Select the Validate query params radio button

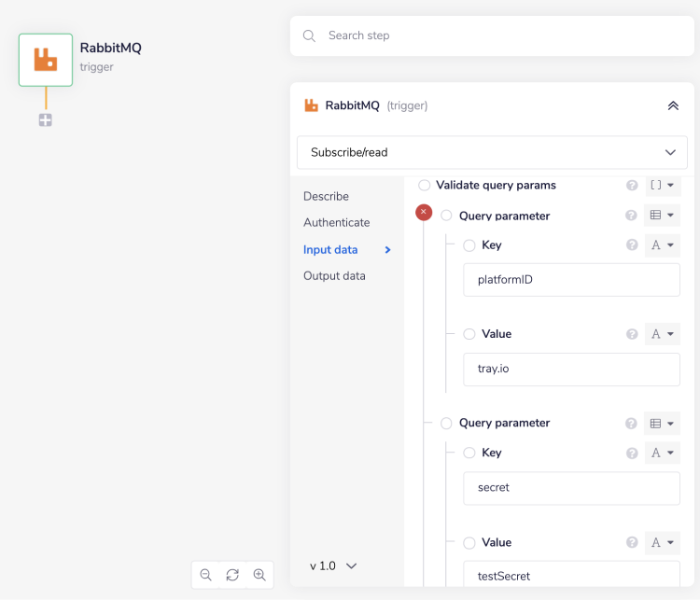point(425,186)
